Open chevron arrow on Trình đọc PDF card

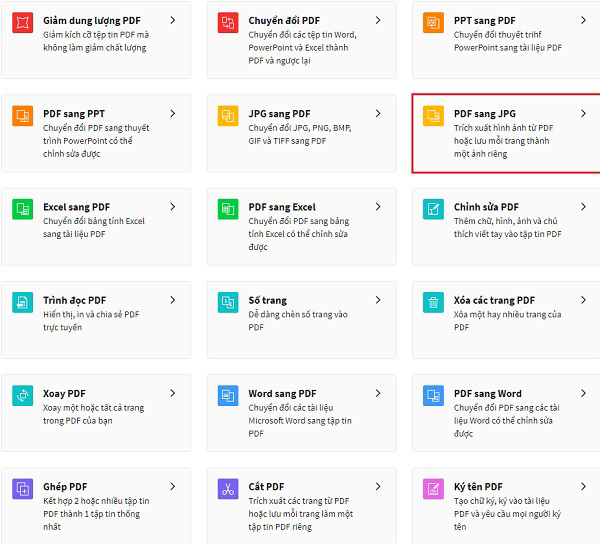pos(173,300)
